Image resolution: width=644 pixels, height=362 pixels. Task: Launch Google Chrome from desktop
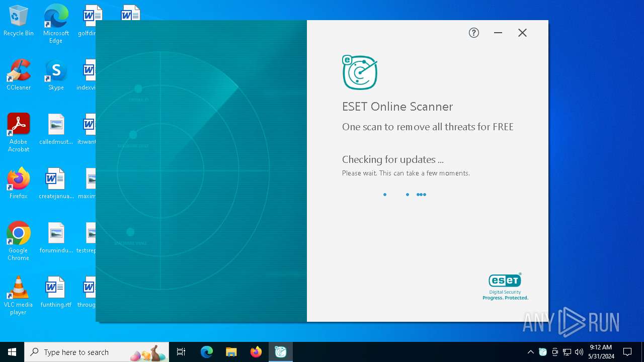[19, 241]
